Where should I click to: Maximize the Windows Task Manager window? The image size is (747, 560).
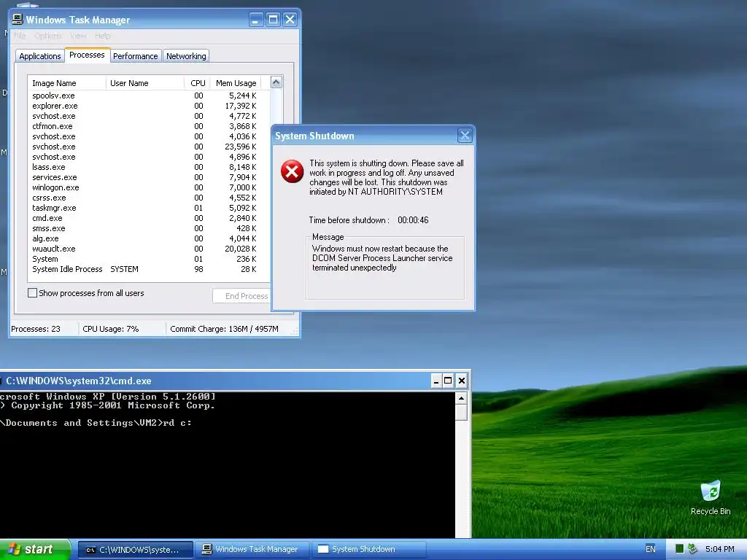[x=273, y=20]
